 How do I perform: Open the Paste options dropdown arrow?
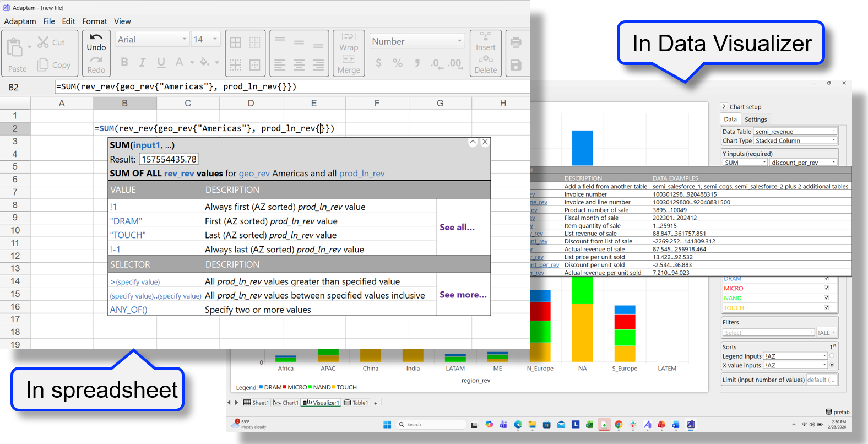(x=29, y=47)
